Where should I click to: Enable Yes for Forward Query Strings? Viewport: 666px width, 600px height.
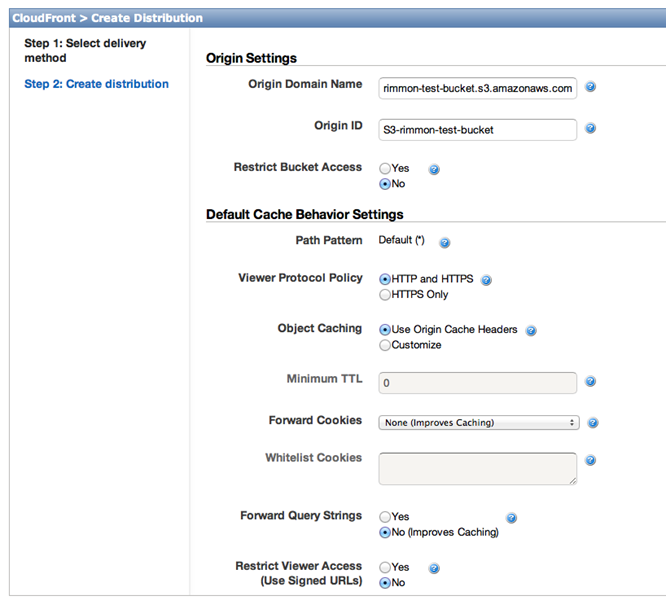pos(385,517)
